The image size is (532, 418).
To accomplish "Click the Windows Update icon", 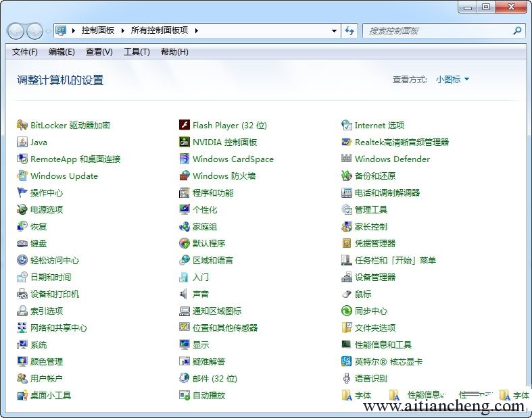I will pyautogui.click(x=22, y=176).
